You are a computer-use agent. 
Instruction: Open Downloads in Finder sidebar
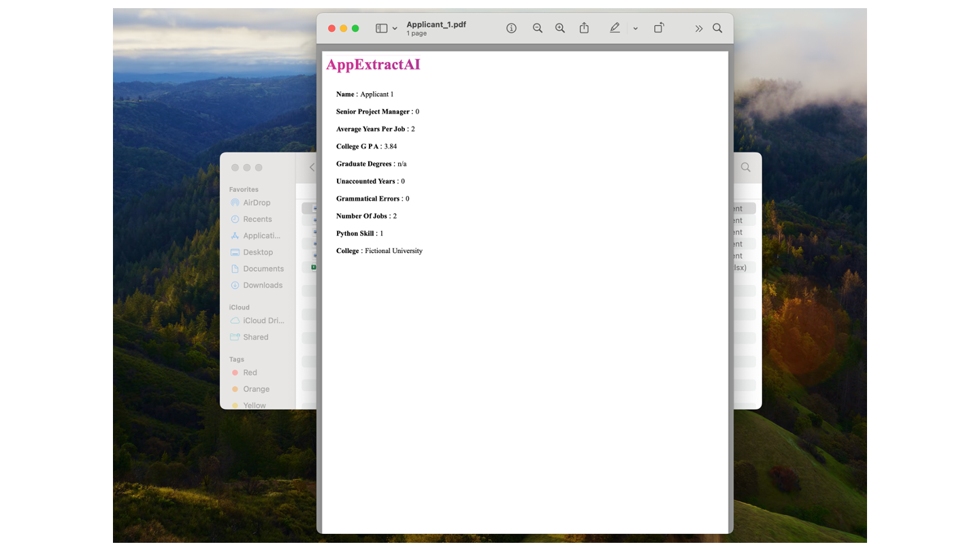click(x=263, y=285)
